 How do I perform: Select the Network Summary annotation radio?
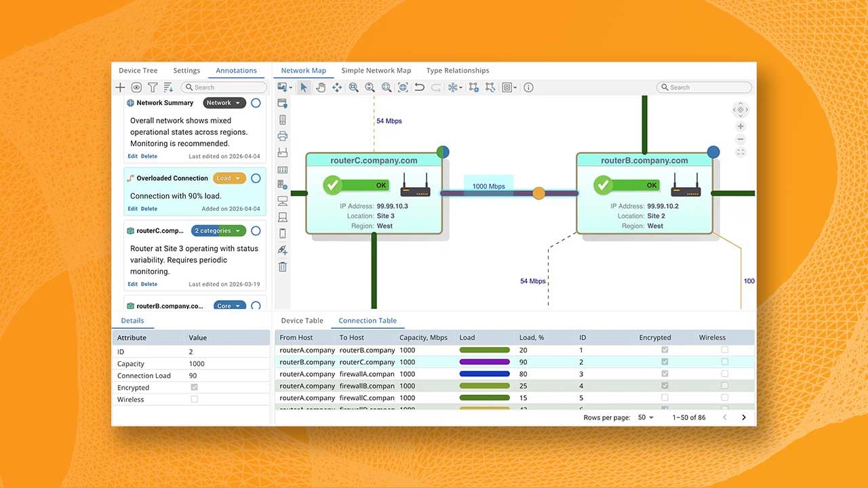[x=256, y=103]
